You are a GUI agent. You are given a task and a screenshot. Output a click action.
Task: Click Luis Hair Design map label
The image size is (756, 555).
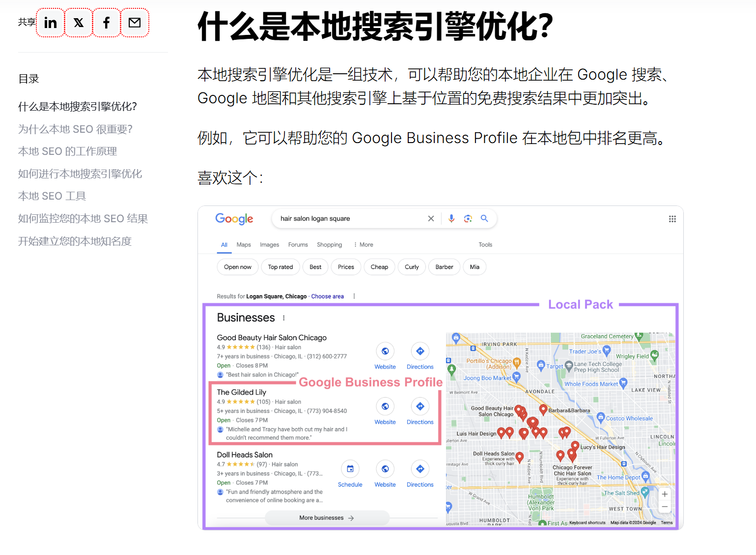tap(476, 434)
